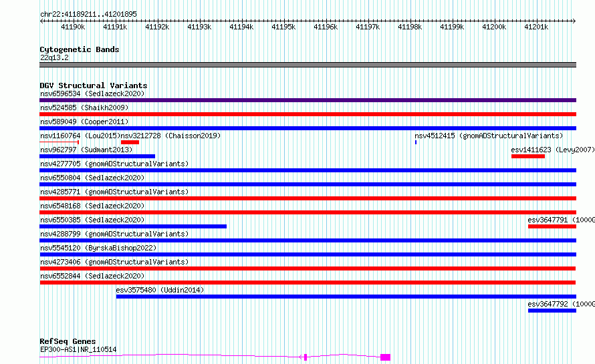Image resolution: width=595 pixels, height=364 pixels.
Task: Open the nsv4512415 (gnomADStructuralVariants) label
Action: click(489, 136)
